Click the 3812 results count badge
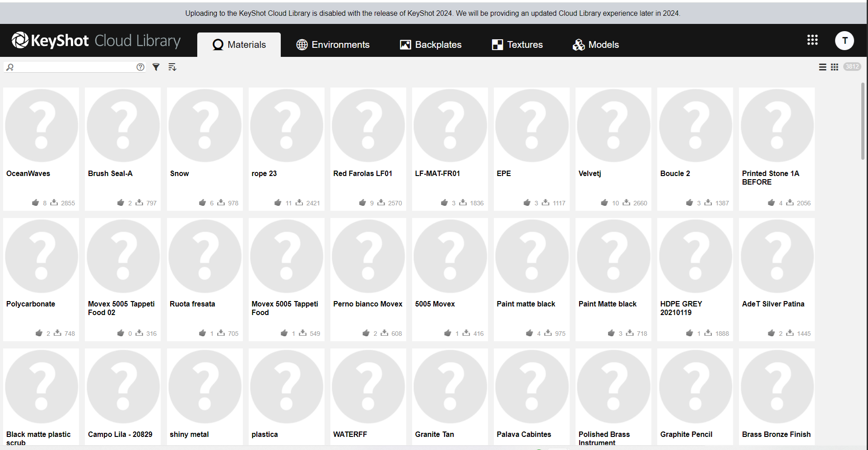 [x=852, y=67]
